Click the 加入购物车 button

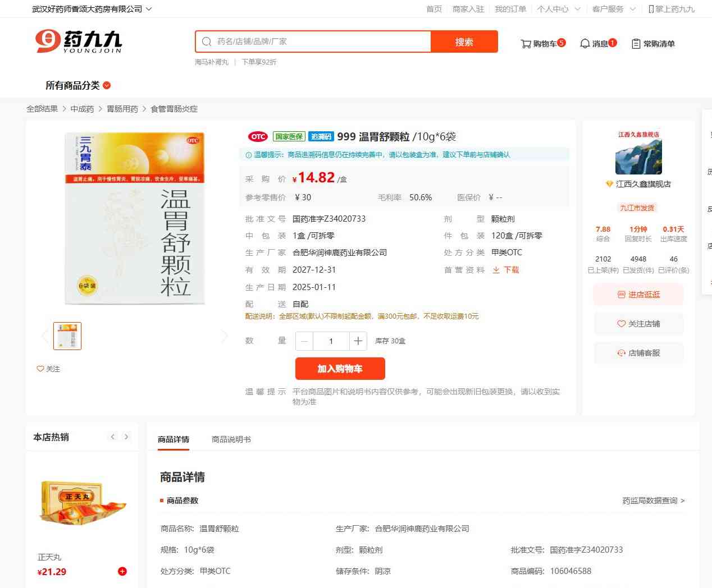(x=340, y=369)
